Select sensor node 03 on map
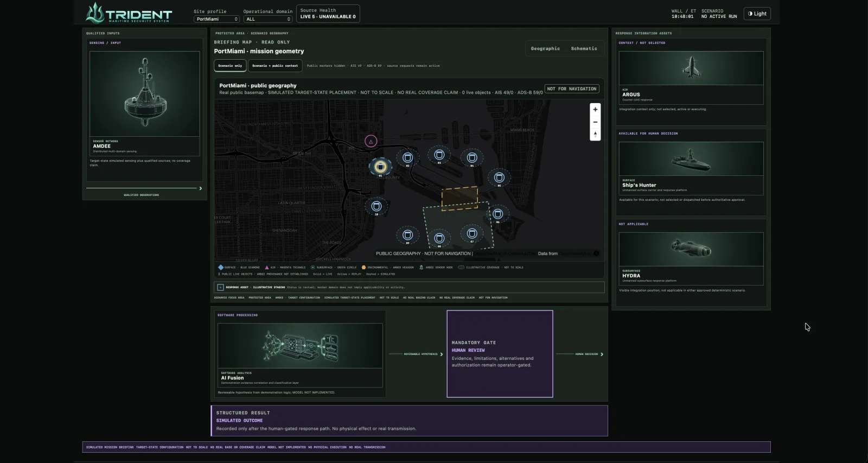The image size is (868, 463). click(439, 155)
